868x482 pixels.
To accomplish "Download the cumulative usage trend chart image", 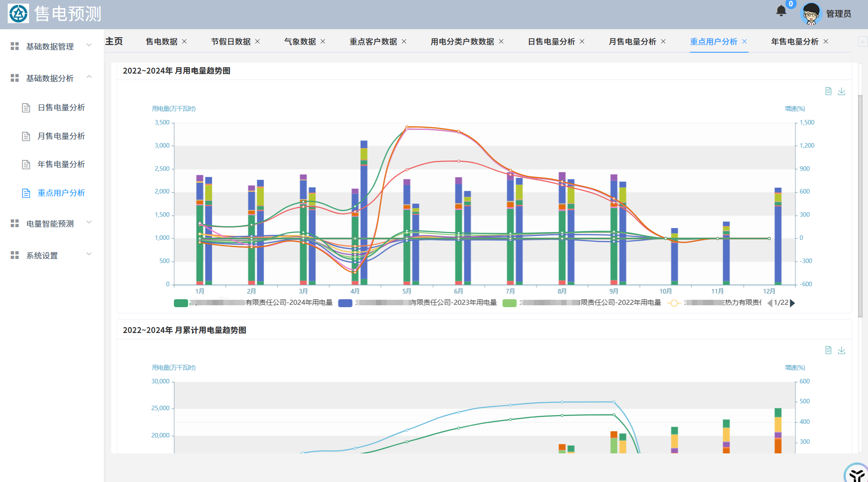I will click(841, 350).
